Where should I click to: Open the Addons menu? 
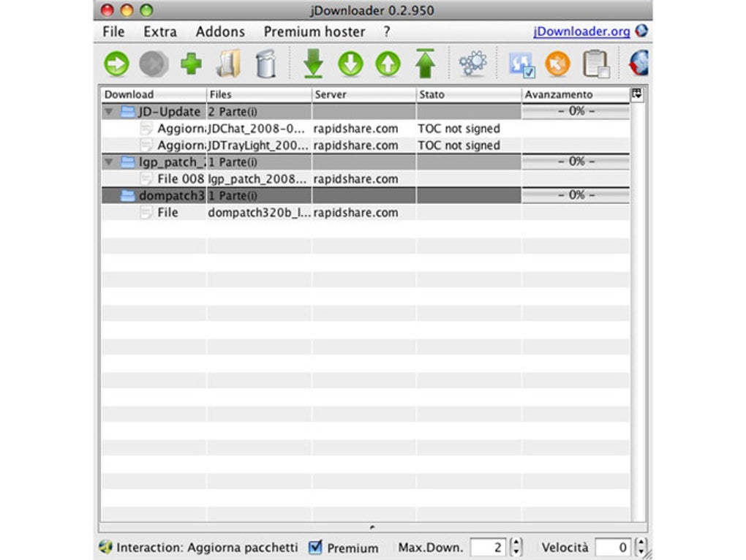(220, 31)
